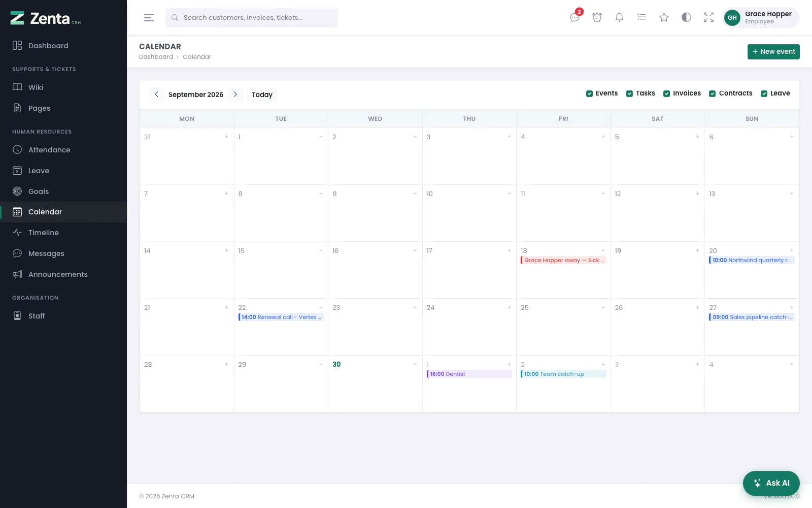Open 09:00 Sales pipeline catch-up event
The width and height of the screenshot is (812, 508).
pos(752,317)
